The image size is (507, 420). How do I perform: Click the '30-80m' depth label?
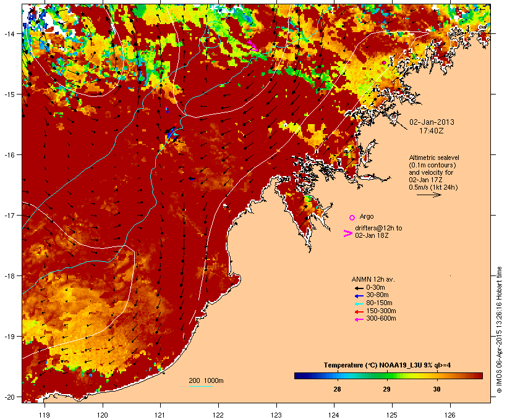coord(377,295)
